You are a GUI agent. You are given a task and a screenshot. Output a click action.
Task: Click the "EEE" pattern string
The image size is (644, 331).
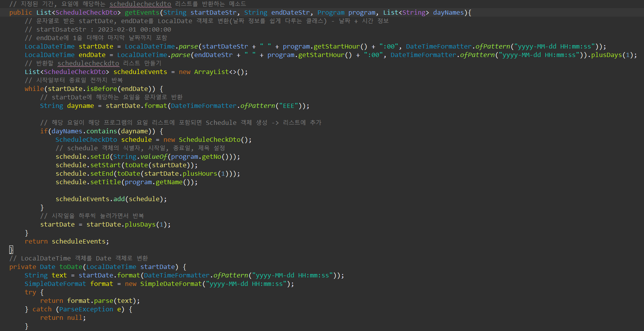pyautogui.click(x=288, y=106)
